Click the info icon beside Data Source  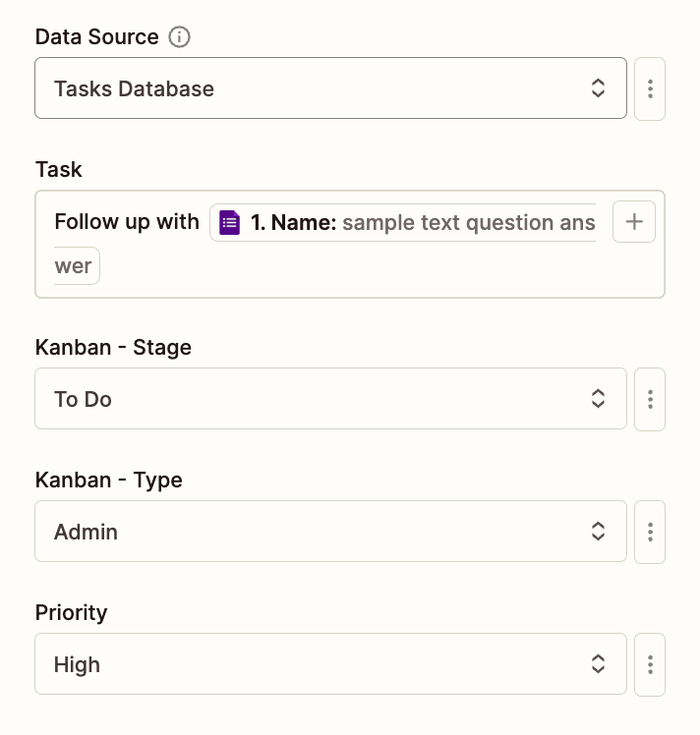(179, 37)
